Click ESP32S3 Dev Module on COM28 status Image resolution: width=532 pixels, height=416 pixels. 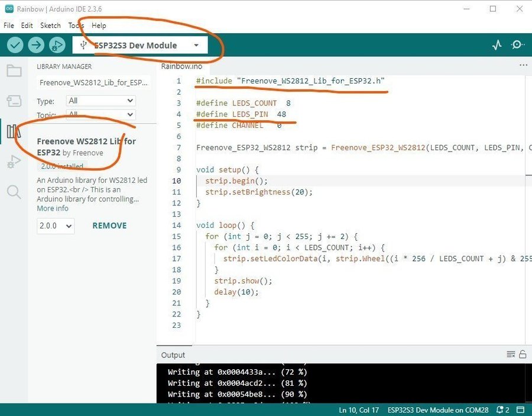tap(438, 410)
